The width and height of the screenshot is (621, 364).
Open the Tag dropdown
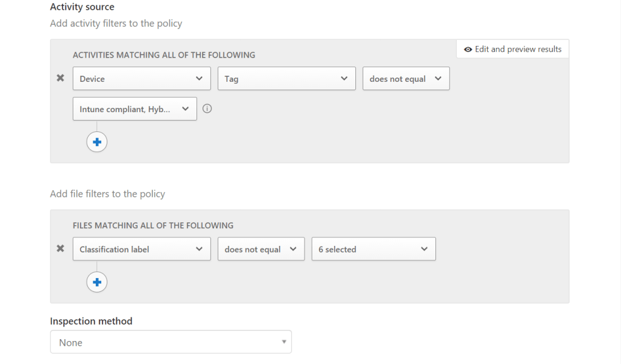286,79
